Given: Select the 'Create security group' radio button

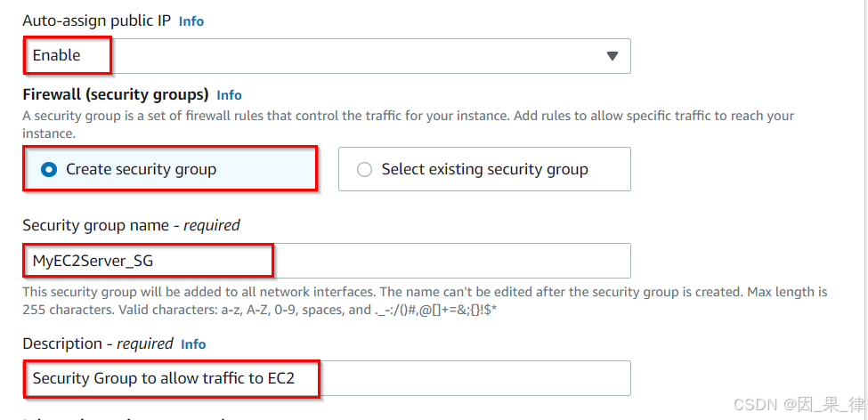Looking at the screenshot, I should tap(49, 169).
